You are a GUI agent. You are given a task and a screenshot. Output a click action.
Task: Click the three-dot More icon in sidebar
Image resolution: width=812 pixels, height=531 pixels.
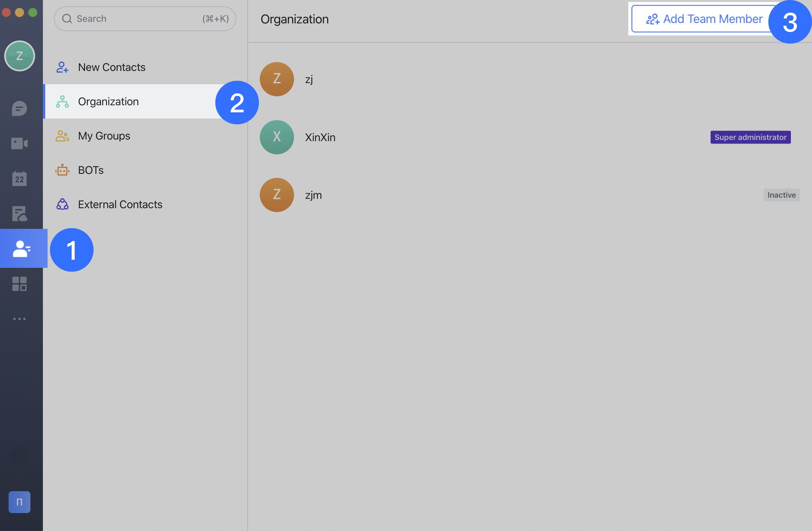click(19, 319)
